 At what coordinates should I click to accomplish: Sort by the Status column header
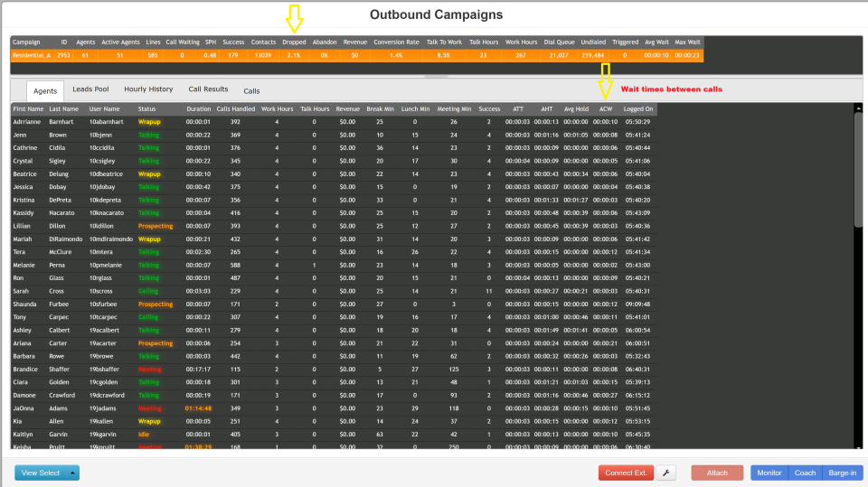(146, 109)
